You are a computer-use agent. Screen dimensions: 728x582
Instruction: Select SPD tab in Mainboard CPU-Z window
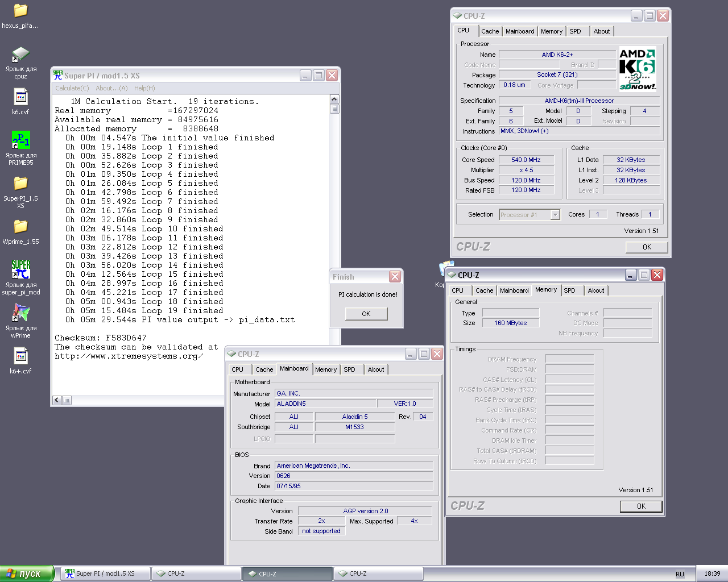click(350, 369)
